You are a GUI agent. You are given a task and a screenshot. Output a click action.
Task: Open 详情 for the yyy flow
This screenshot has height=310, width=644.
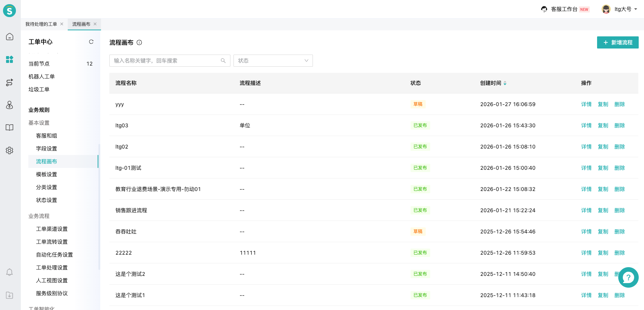pyautogui.click(x=586, y=104)
